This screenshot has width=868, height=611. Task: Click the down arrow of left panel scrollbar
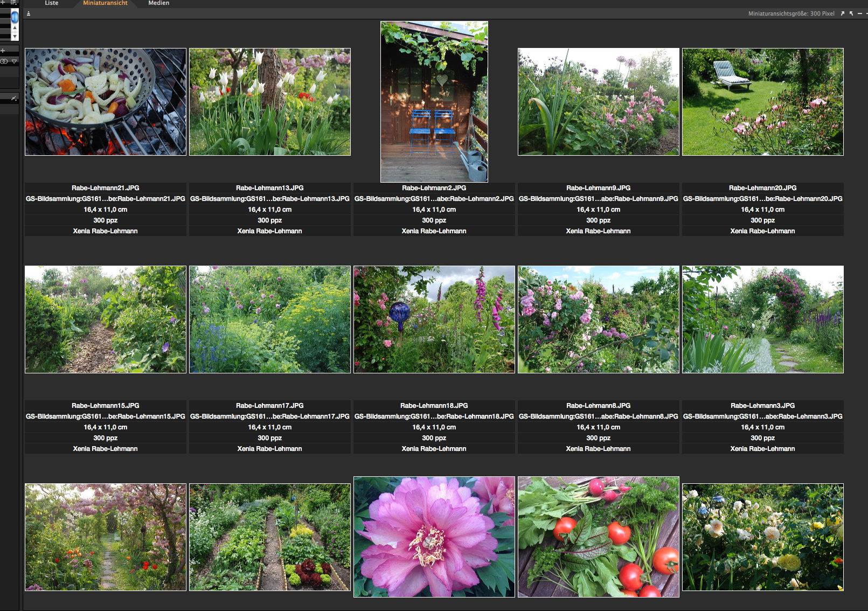pos(15,36)
